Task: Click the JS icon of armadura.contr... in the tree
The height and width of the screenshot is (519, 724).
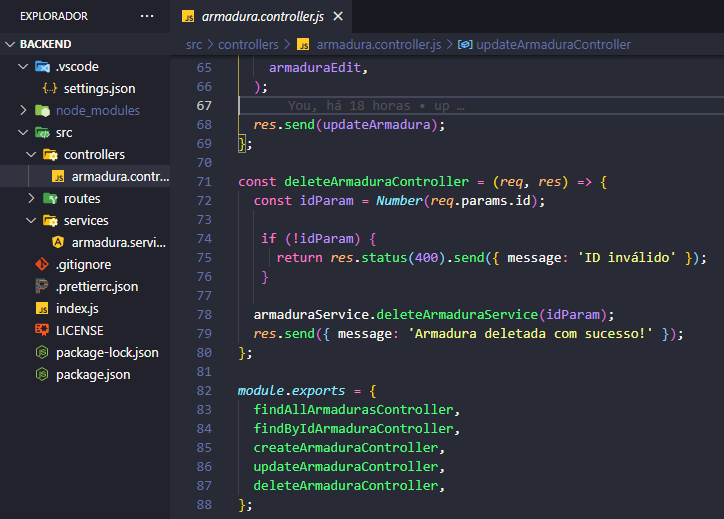Action: click(x=58, y=176)
